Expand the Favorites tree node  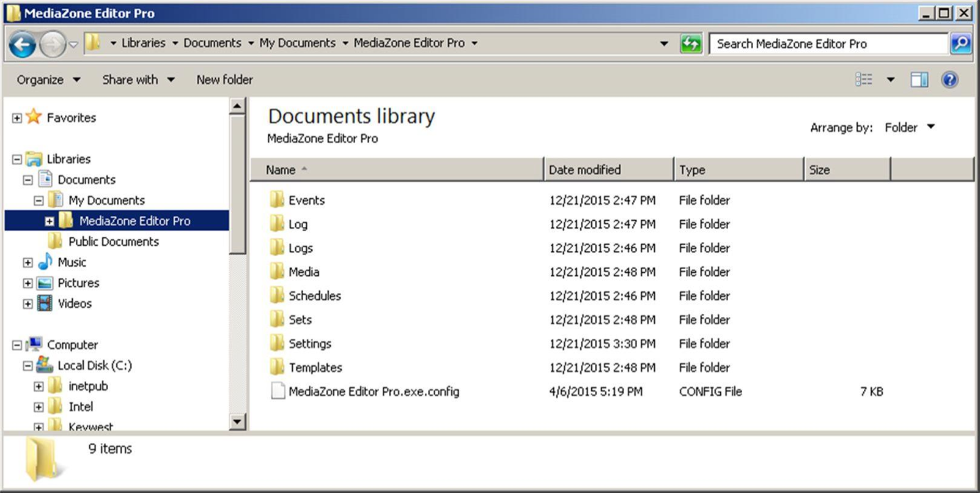(17, 118)
